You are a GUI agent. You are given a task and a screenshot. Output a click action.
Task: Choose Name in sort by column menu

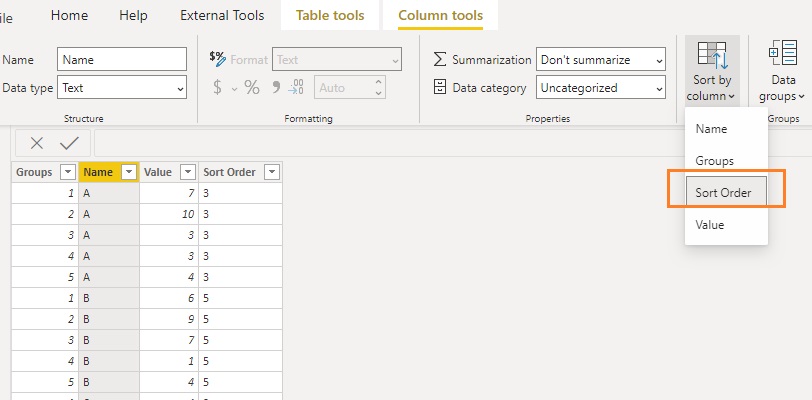click(726, 129)
